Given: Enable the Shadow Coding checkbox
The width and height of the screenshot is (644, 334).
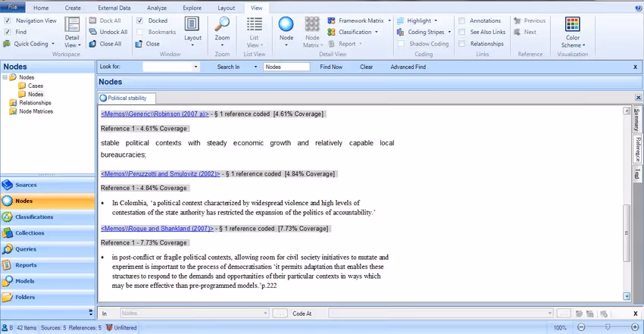Looking at the screenshot, I should (x=402, y=43).
